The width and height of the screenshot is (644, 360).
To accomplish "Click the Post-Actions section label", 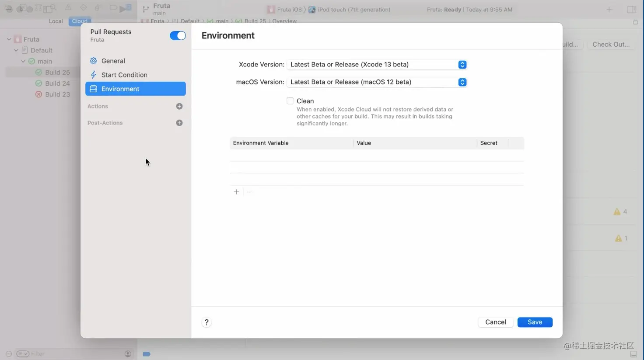I will [x=105, y=123].
